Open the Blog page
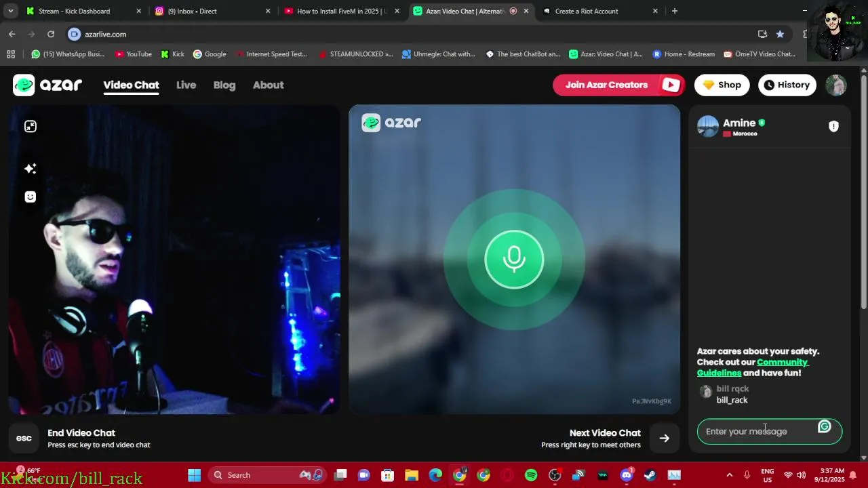Image resolution: width=868 pixels, height=488 pixels. pyautogui.click(x=224, y=85)
